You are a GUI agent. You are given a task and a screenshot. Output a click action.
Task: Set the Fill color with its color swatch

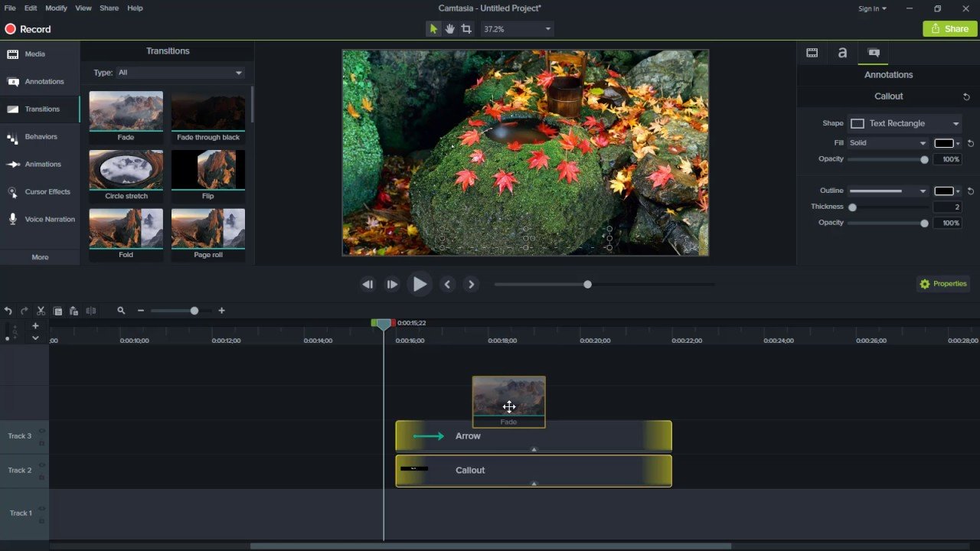[944, 143]
